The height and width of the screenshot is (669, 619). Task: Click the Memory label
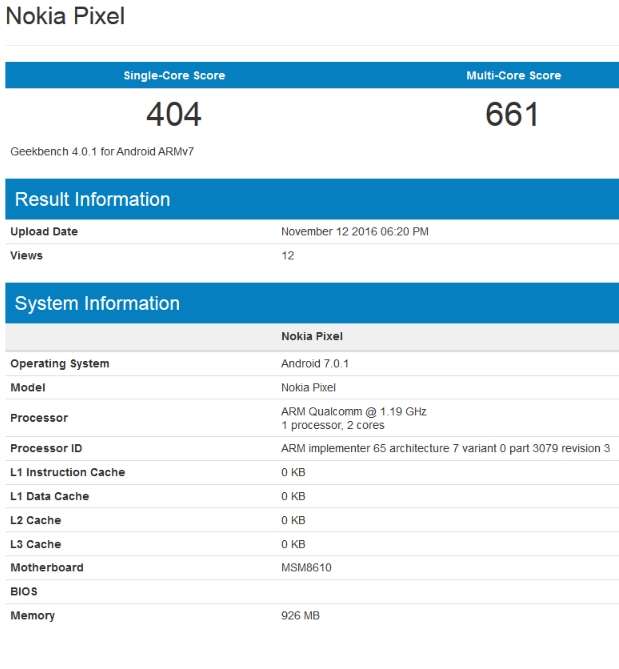(32, 616)
